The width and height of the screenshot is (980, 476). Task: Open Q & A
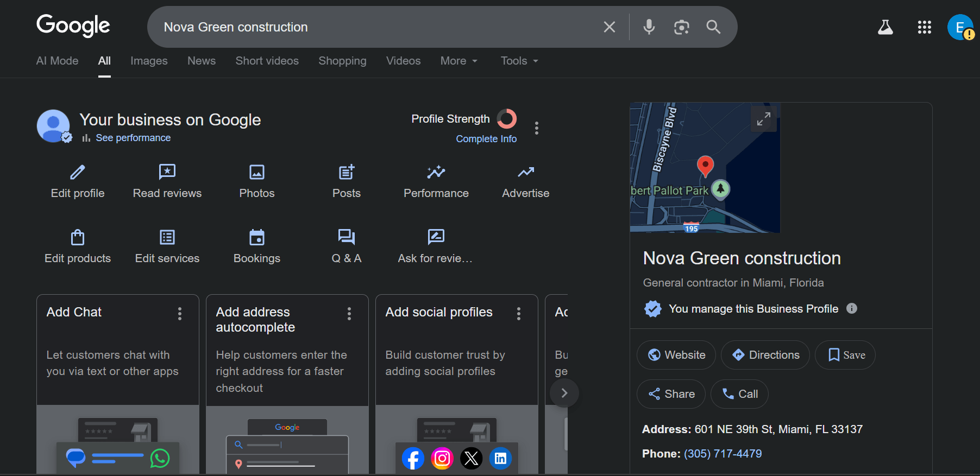click(347, 247)
